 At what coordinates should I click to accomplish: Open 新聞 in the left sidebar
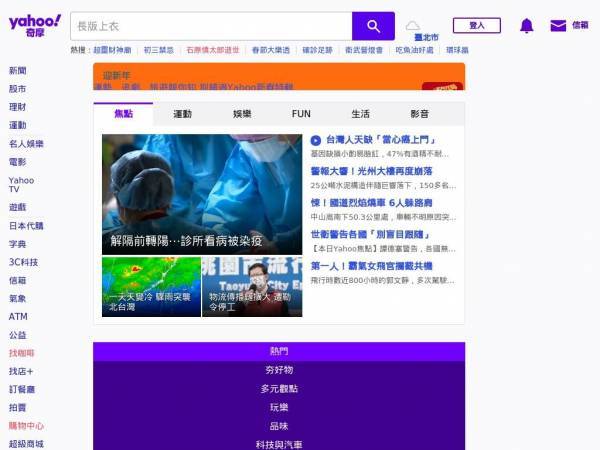coord(18,71)
